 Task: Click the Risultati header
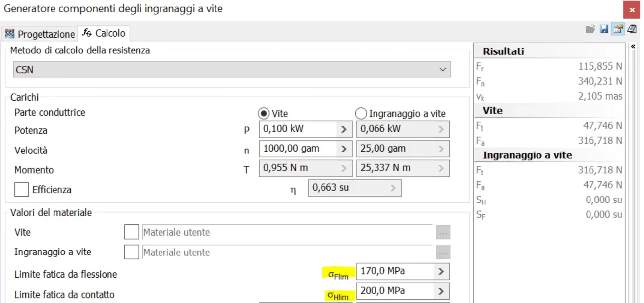click(x=503, y=51)
